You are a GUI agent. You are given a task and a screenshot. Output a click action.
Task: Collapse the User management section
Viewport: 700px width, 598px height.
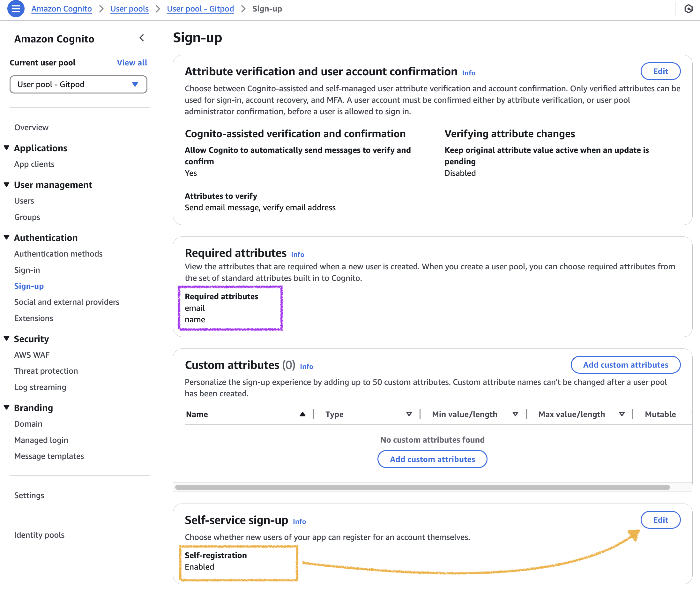(x=6, y=184)
